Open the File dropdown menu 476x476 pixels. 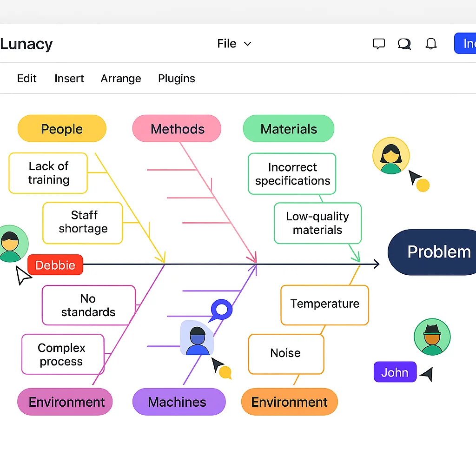[234, 43]
